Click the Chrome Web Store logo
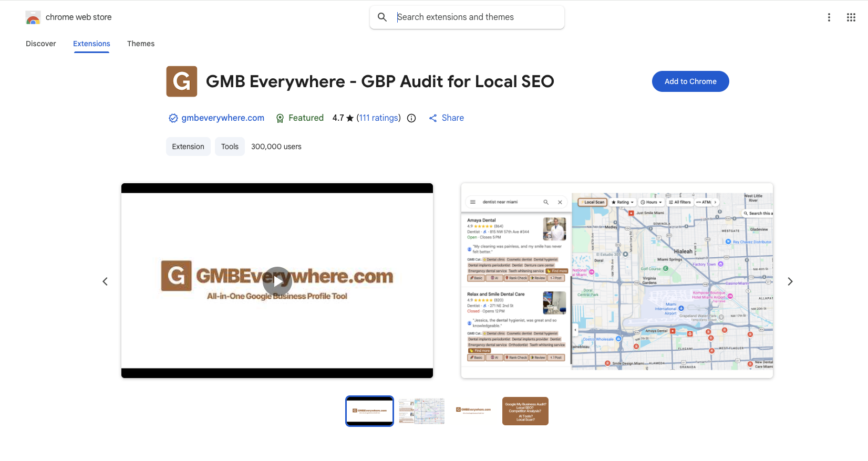Screen dimensions: 868x461 33,17
